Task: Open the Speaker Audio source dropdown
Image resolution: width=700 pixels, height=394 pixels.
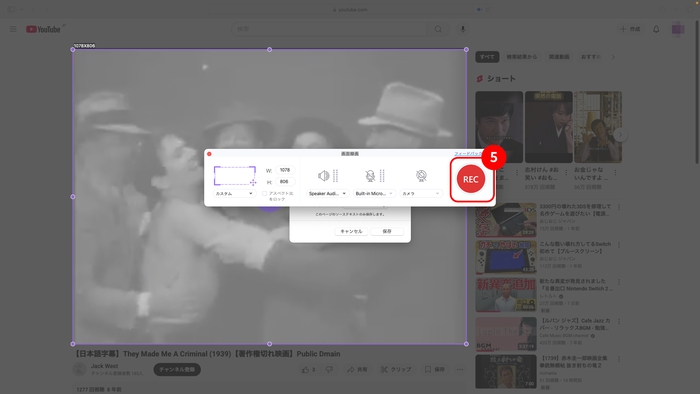Action: [327, 194]
